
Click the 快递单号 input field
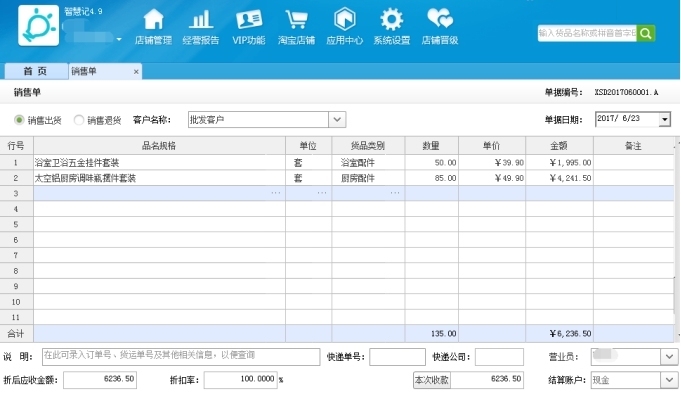tap(397, 357)
